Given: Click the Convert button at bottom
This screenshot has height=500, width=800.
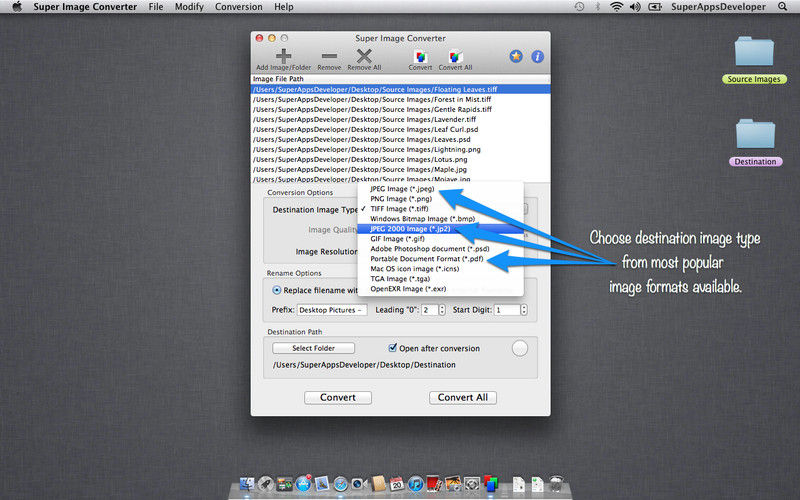Looking at the screenshot, I should click(338, 397).
